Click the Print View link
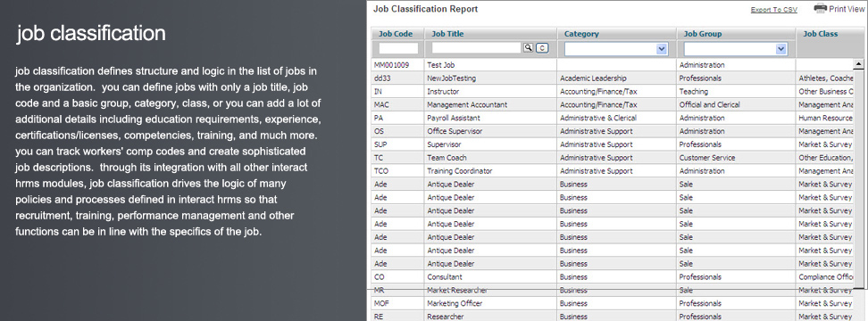 point(847,9)
